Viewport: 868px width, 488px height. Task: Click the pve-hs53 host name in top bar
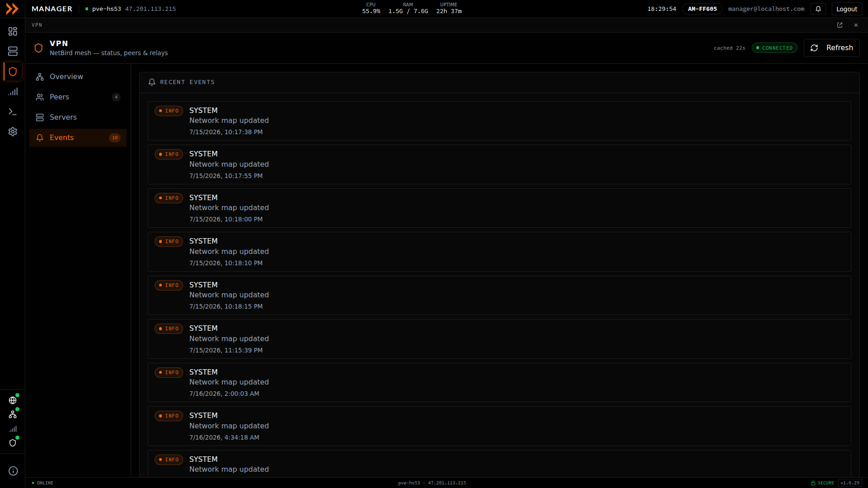click(x=106, y=9)
